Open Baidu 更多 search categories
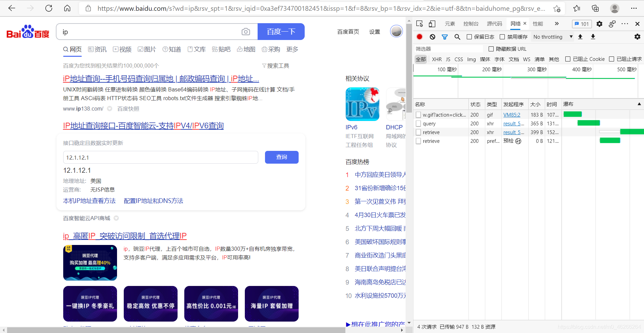Screen dimensions: 644x333 292,49
